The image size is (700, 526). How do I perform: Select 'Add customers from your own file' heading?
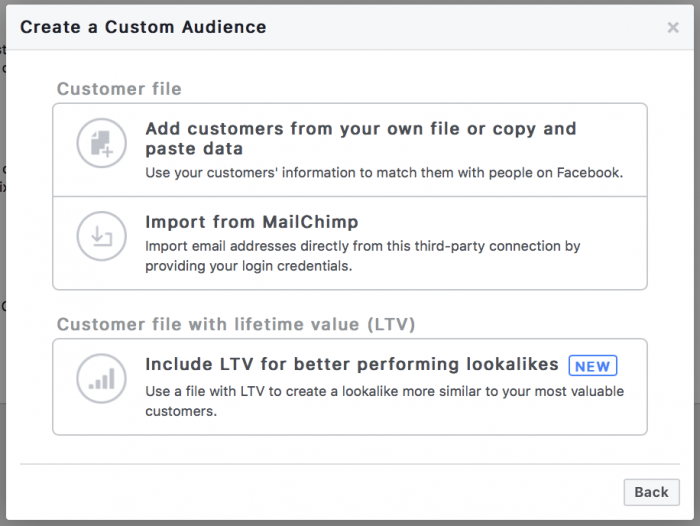click(x=360, y=129)
